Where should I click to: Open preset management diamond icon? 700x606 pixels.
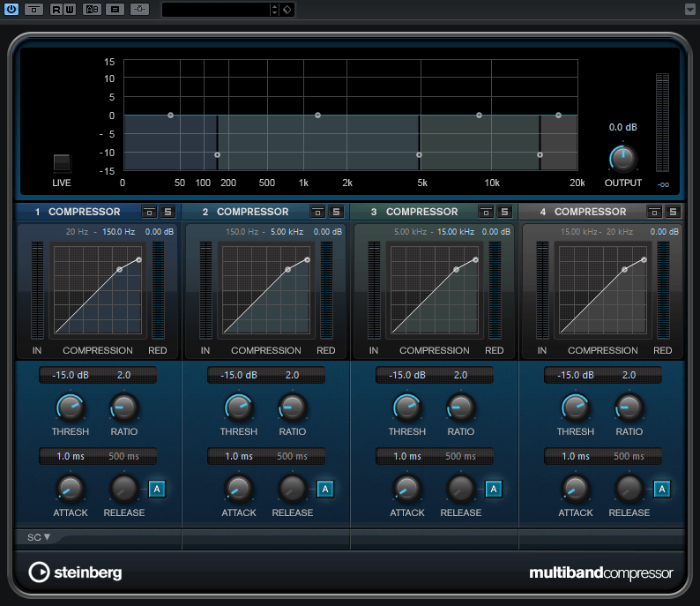point(287,10)
